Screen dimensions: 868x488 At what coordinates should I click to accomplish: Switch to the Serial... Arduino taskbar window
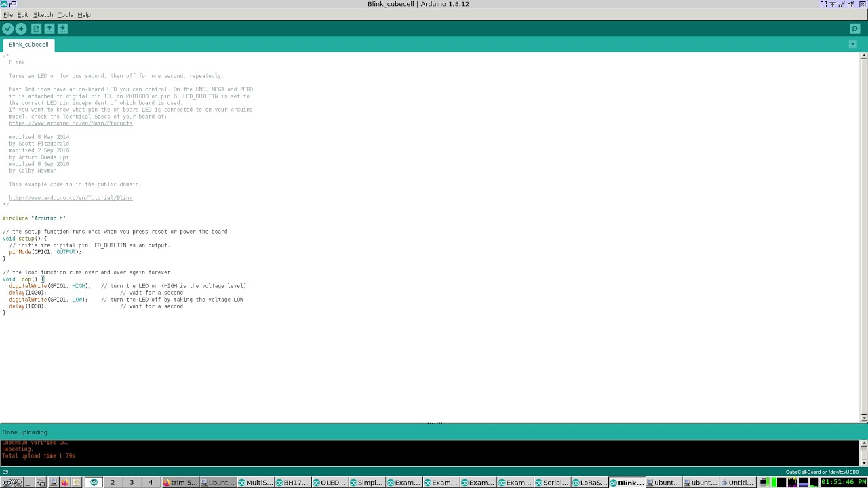click(x=552, y=483)
